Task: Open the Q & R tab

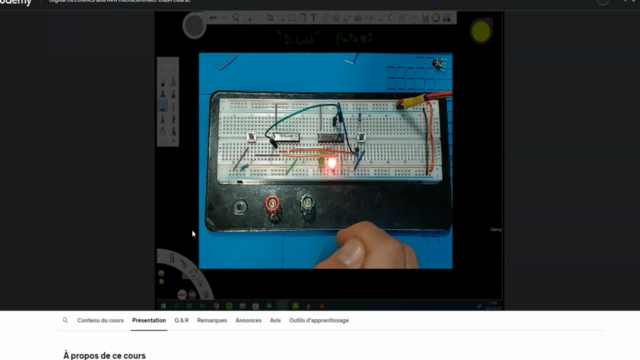Action: click(x=181, y=320)
